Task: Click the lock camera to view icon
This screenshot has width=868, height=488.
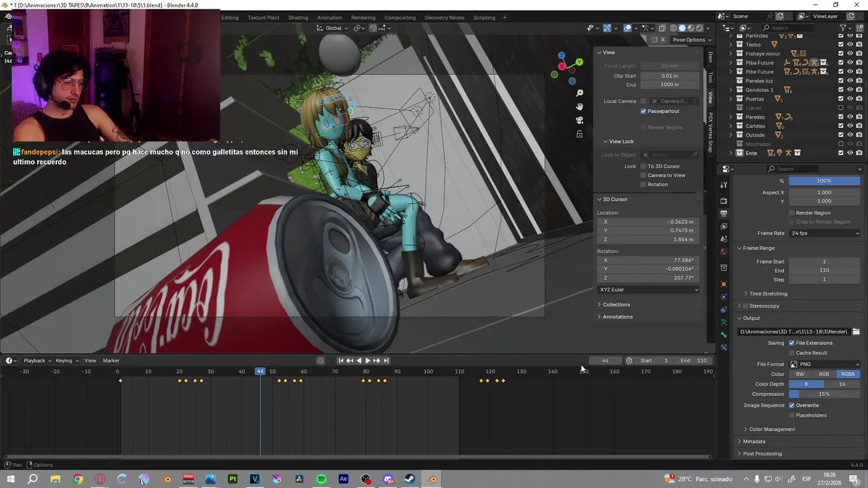Action: [580, 134]
